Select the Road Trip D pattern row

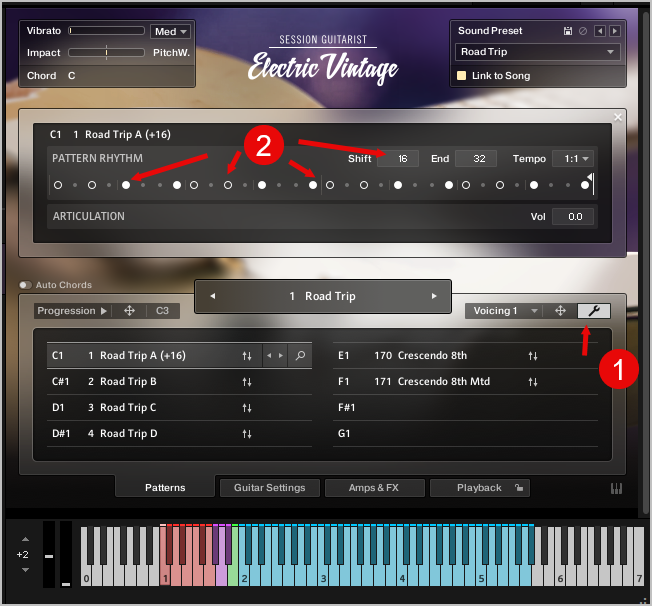point(179,434)
